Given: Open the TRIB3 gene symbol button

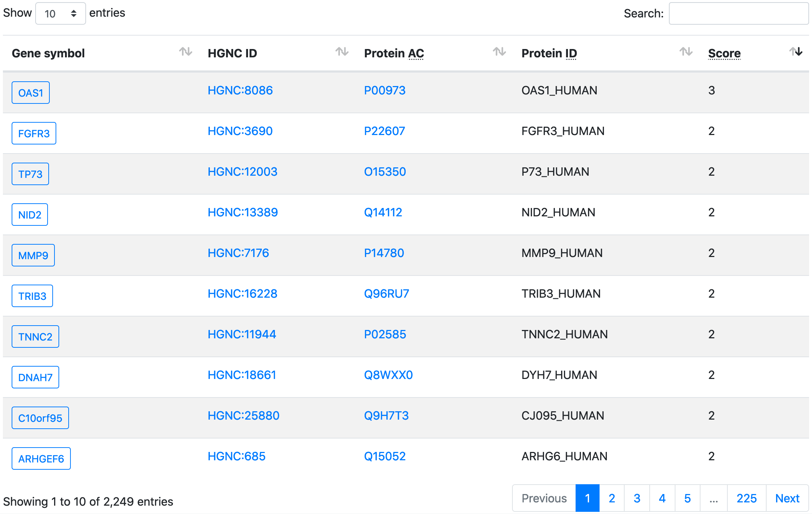Looking at the screenshot, I should (x=32, y=296).
